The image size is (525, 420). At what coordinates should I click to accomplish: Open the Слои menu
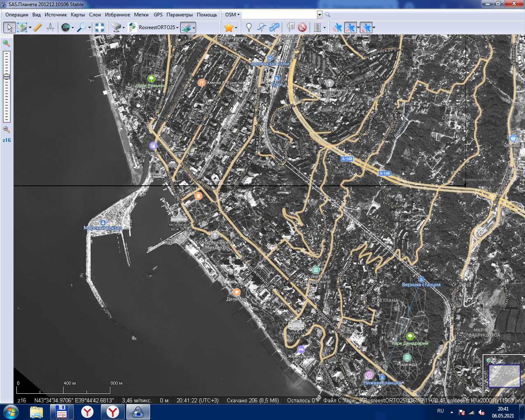(95, 15)
